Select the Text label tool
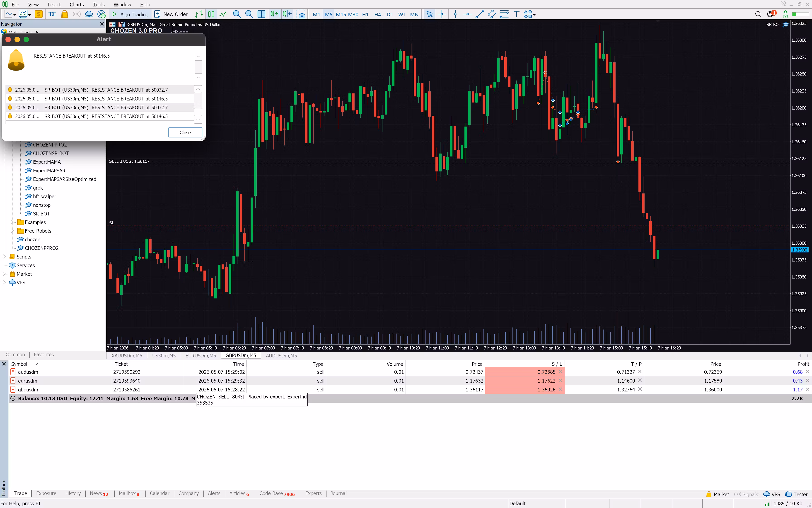The height and width of the screenshot is (508, 812). point(517,14)
